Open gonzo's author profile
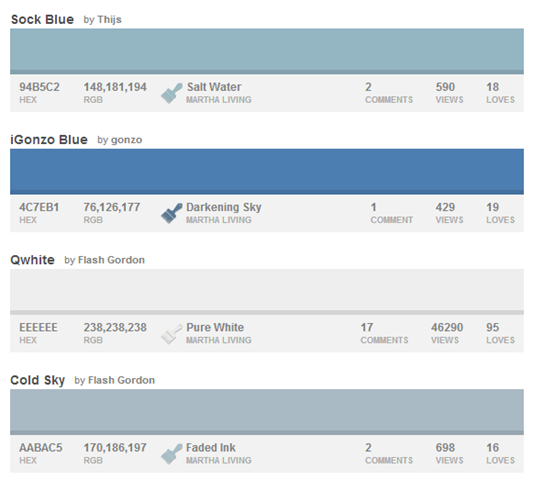The height and width of the screenshot is (480, 533). 126,140
